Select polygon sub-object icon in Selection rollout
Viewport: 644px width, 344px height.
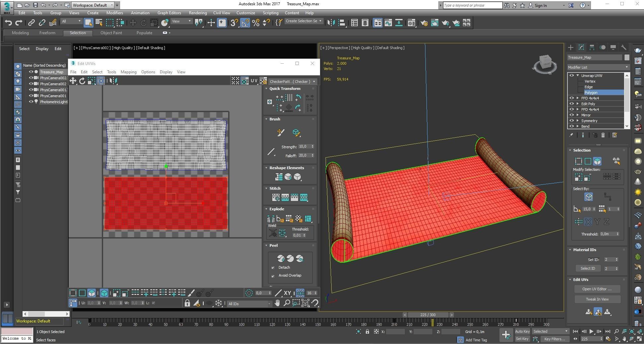coord(597,161)
